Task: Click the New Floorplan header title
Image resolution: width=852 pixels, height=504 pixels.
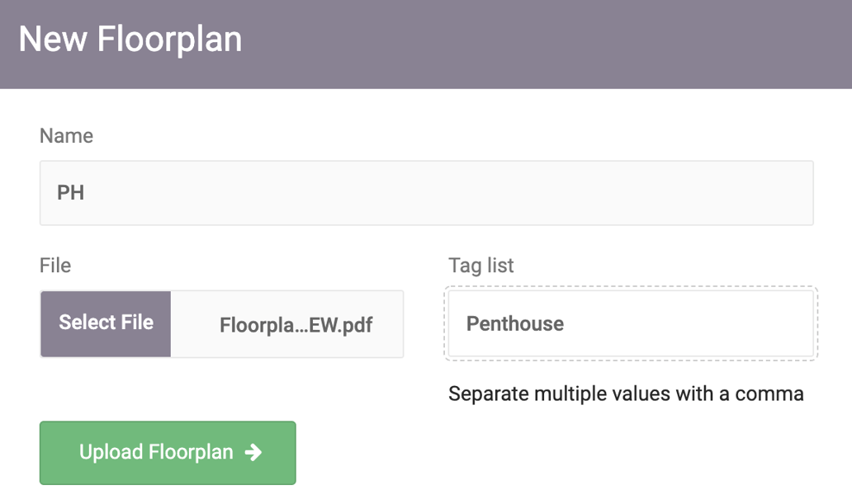Action: pyautogui.click(x=130, y=38)
